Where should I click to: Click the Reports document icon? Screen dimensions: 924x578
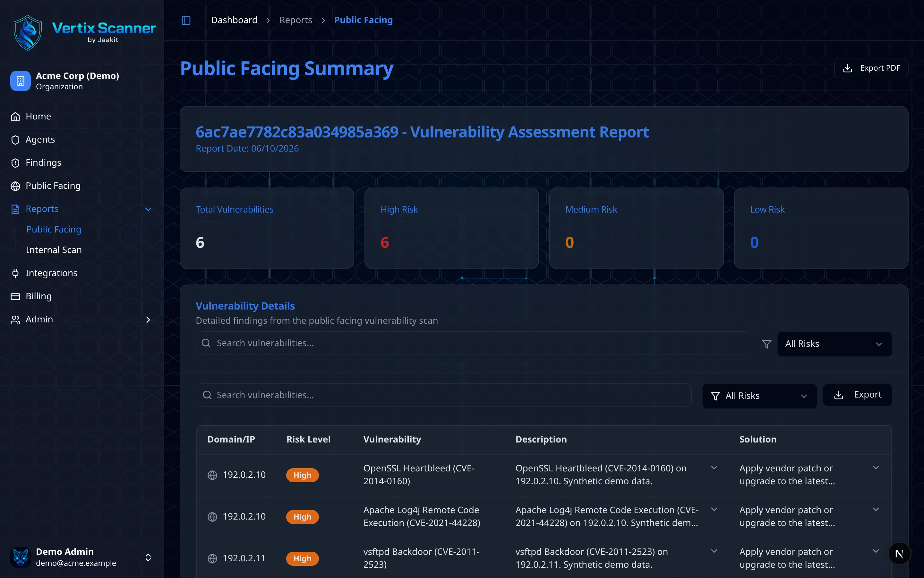(15, 209)
